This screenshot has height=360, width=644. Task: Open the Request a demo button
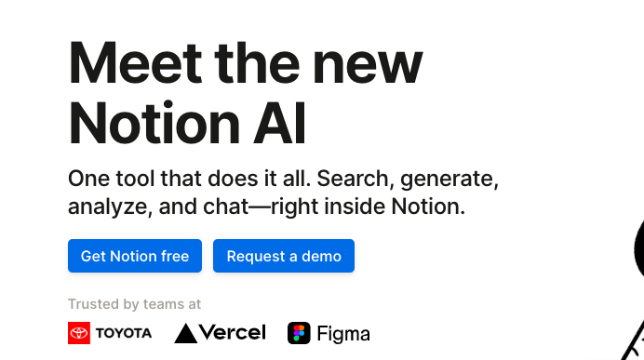[x=284, y=256]
